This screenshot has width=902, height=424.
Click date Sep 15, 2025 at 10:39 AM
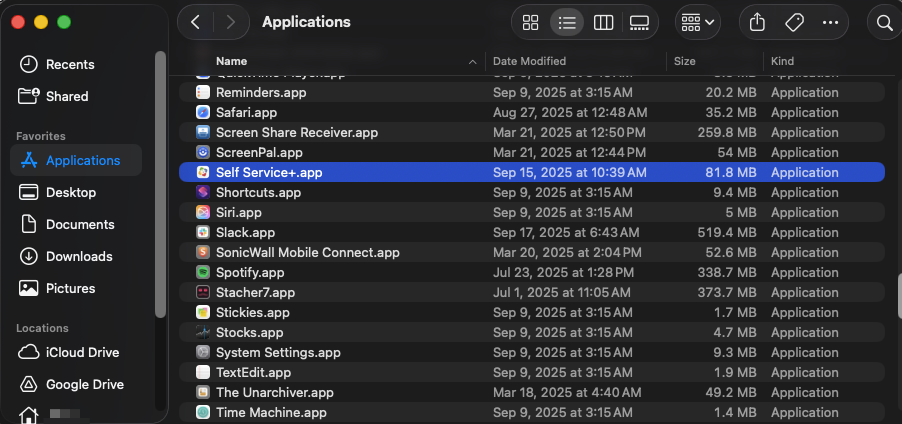(x=570, y=172)
